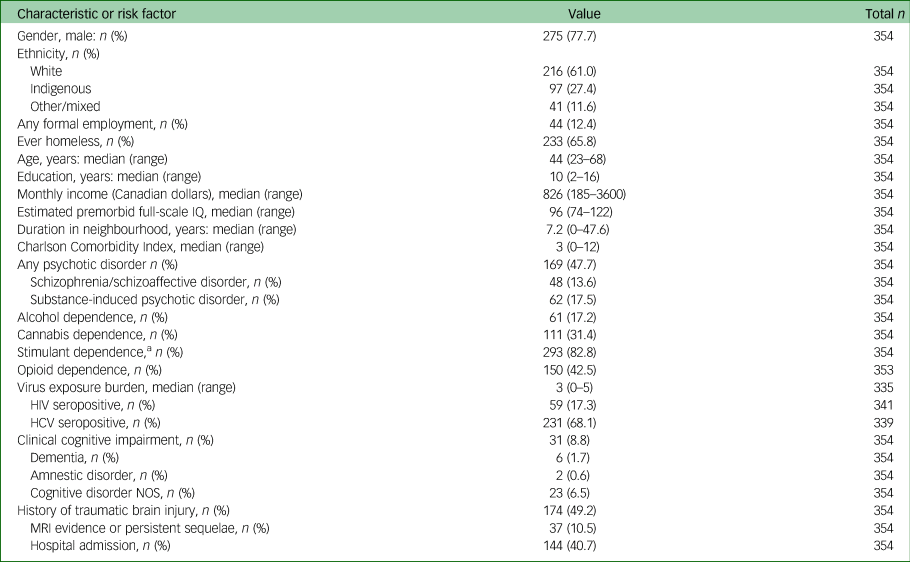Select the 'Indigenous' ethnicity row label
The height and width of the screenshot is (562, 910).
point(60,89)
